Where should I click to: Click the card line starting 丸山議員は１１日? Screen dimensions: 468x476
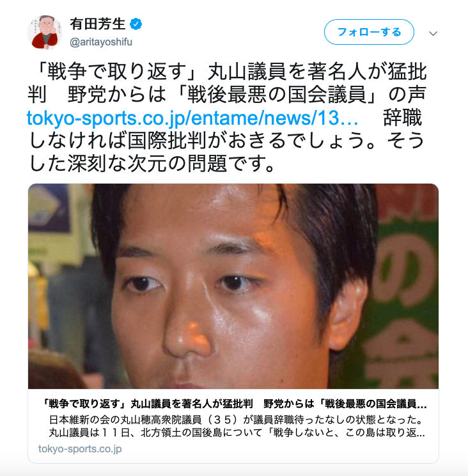[237, 432]
